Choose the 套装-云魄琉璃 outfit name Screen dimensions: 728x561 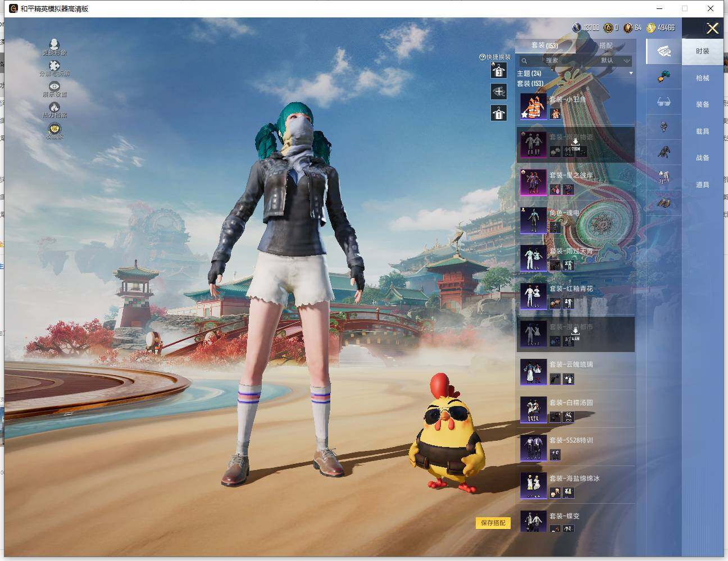click(x=571, y=364)
